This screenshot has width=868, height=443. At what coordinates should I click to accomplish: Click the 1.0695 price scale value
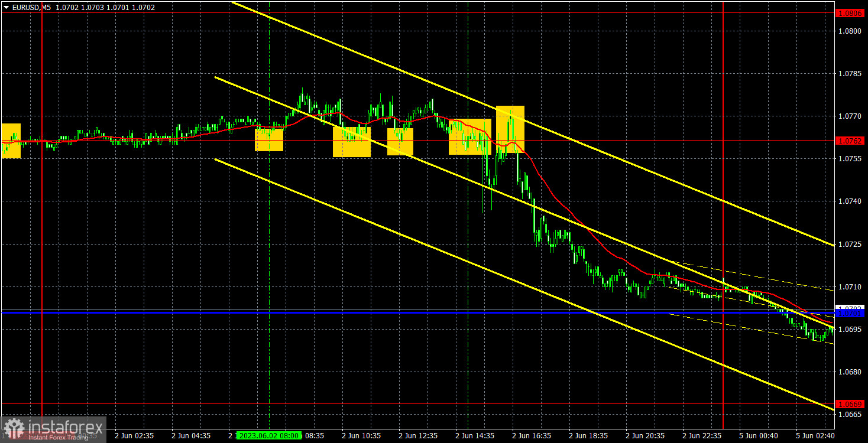coord(849,329)
